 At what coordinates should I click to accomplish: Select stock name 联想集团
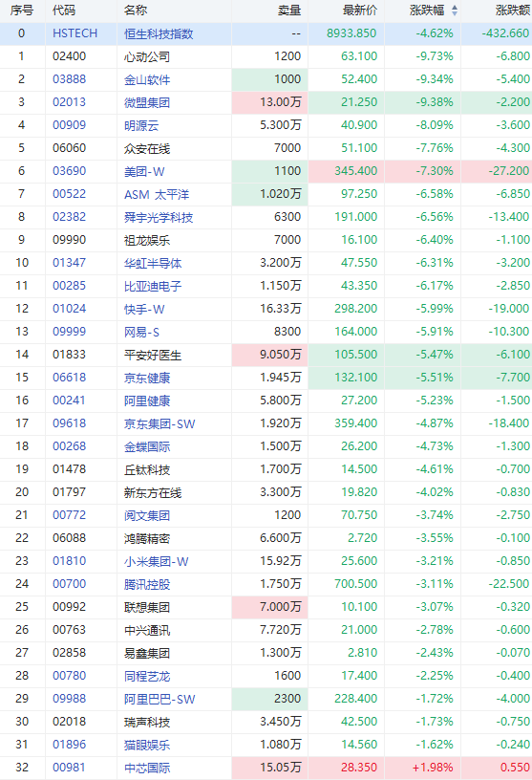coord(147,607)
